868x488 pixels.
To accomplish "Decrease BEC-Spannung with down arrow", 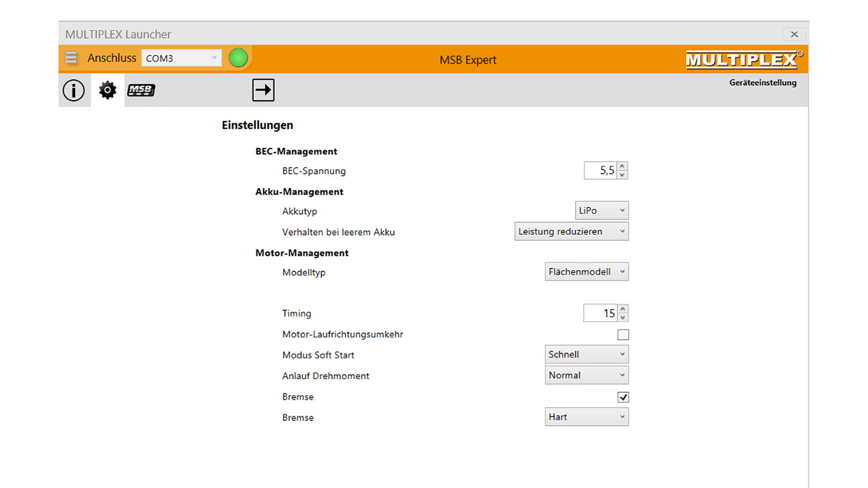I will point(622,175).
